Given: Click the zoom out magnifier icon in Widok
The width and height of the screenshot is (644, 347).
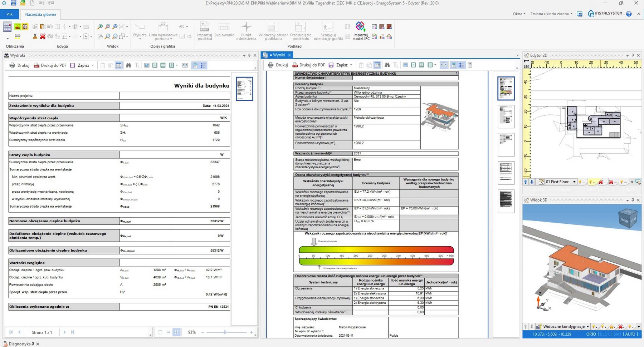Looking at the screenshot, I should pyautogui.click(x=107, y=27).
